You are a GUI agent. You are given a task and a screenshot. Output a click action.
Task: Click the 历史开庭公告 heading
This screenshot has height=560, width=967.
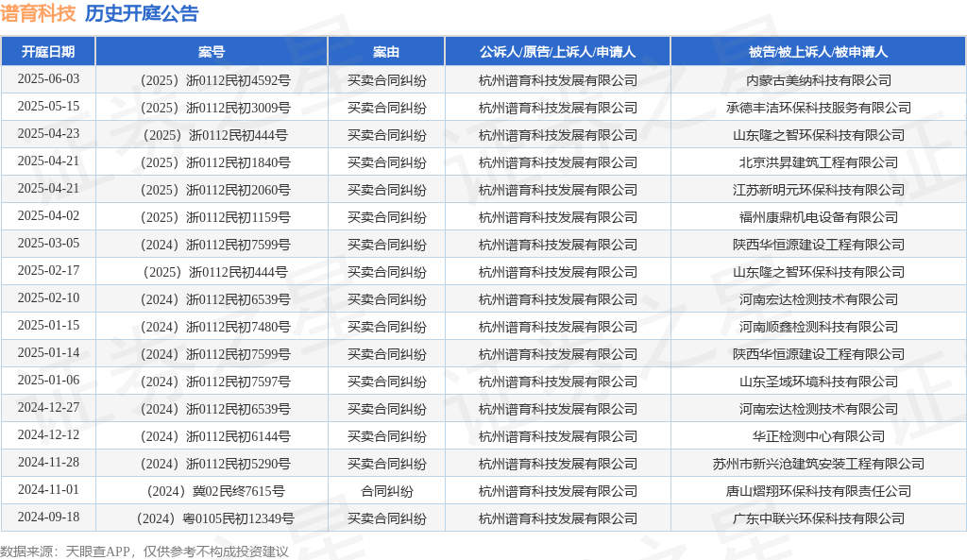[x=142, y=13]
